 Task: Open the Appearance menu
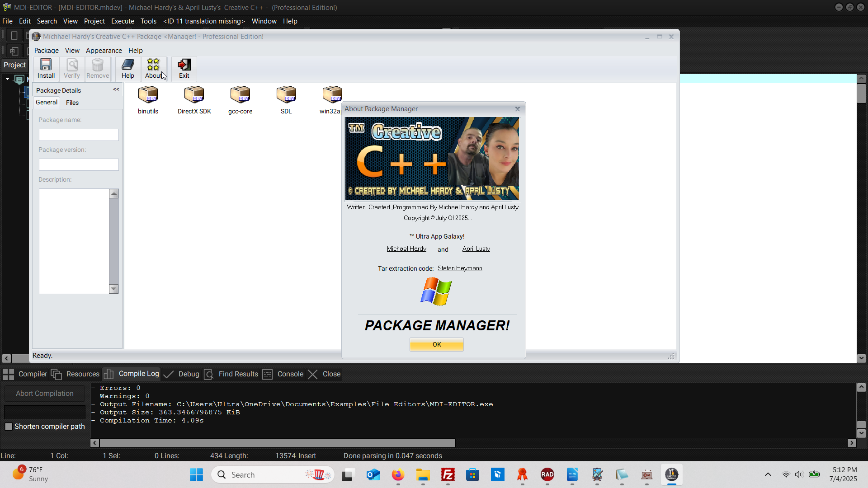(x=104, y=51)
